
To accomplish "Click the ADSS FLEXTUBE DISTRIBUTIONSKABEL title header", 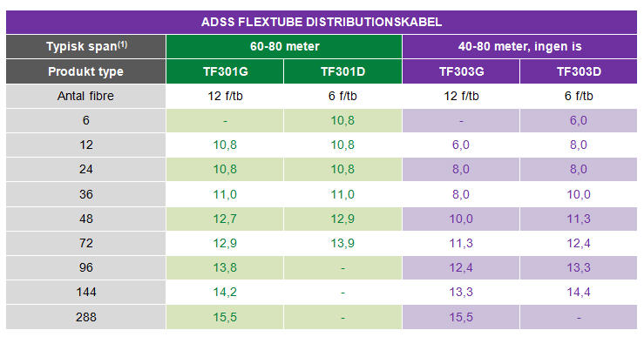I will coord(322,22).
